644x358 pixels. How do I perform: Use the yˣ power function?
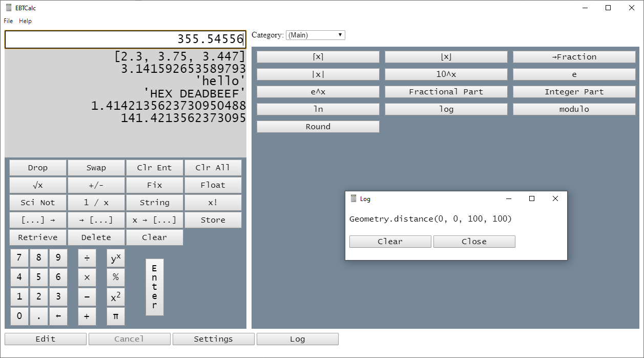click(115, 257)
